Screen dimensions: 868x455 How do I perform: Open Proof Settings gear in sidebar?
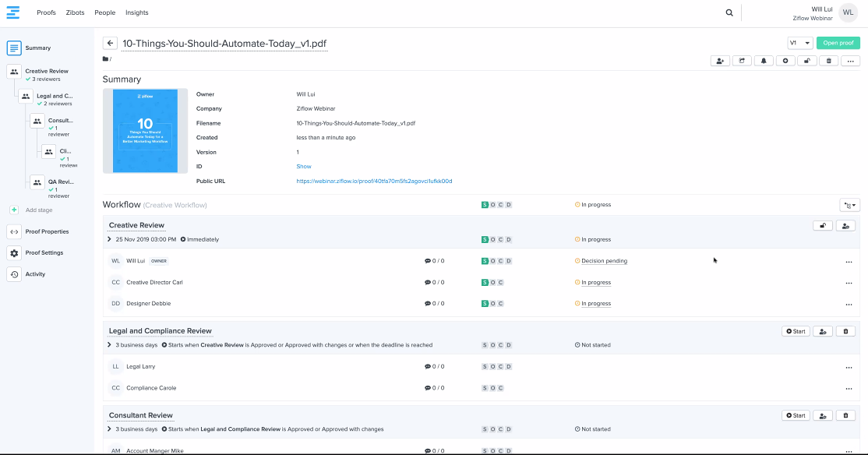coord(14,253)
